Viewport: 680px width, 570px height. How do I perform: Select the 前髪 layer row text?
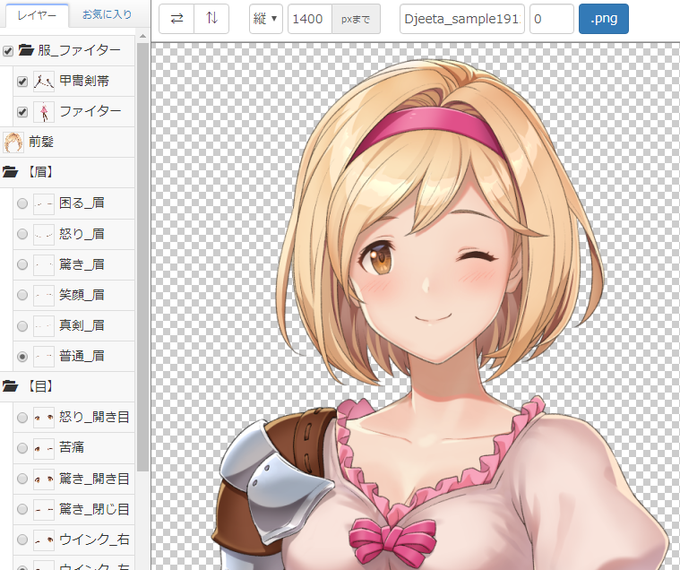point(41,142)
